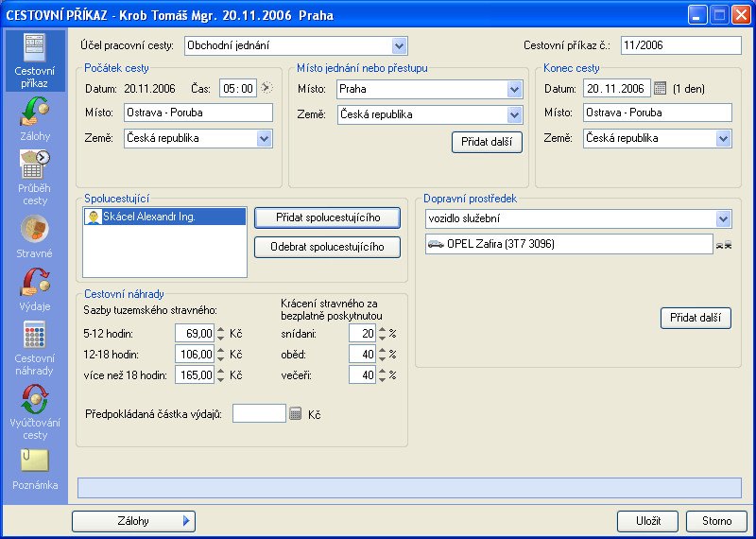Open the Vyúčtování cesty sidebar section
The width and height of the screenshot is (756, 539).
pos(35,412)
